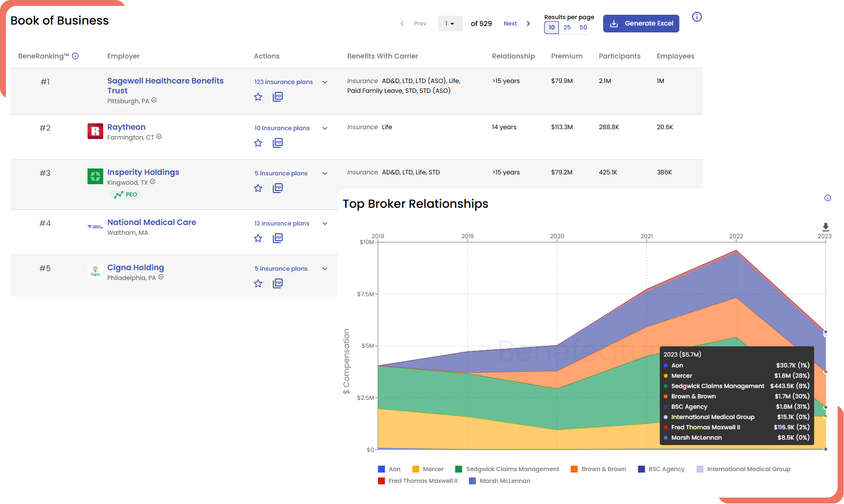
Task: Click the 2020 year marker on chart
Action: point(557,236)
